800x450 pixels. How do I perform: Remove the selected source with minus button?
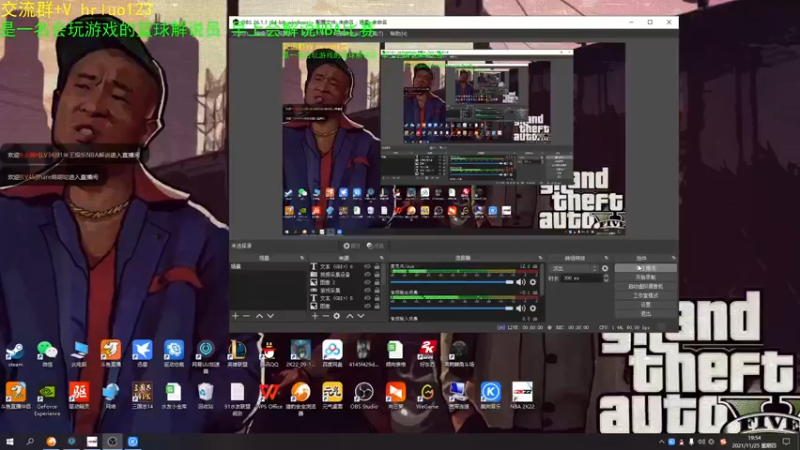pos(326,316)
